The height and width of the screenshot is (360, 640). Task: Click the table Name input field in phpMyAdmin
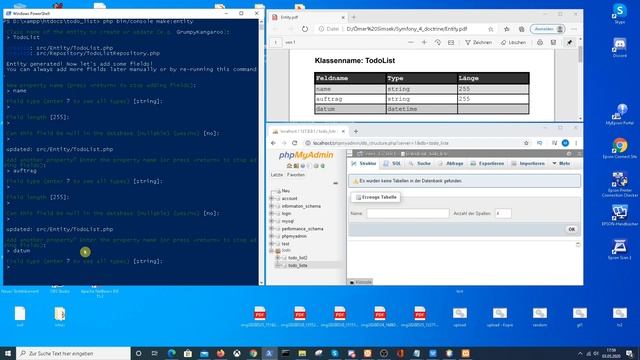408,213
